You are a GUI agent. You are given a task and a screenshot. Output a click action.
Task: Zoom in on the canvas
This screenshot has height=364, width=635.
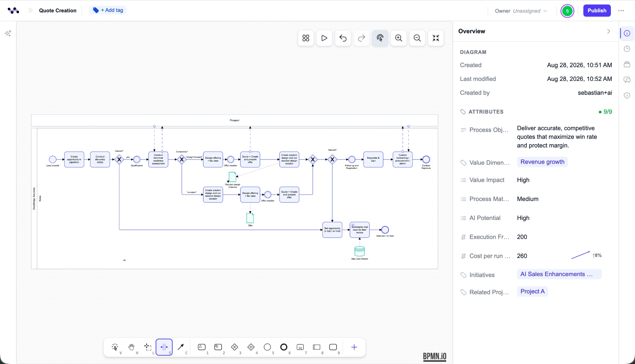pyautogui.click(x=398, y=38)
